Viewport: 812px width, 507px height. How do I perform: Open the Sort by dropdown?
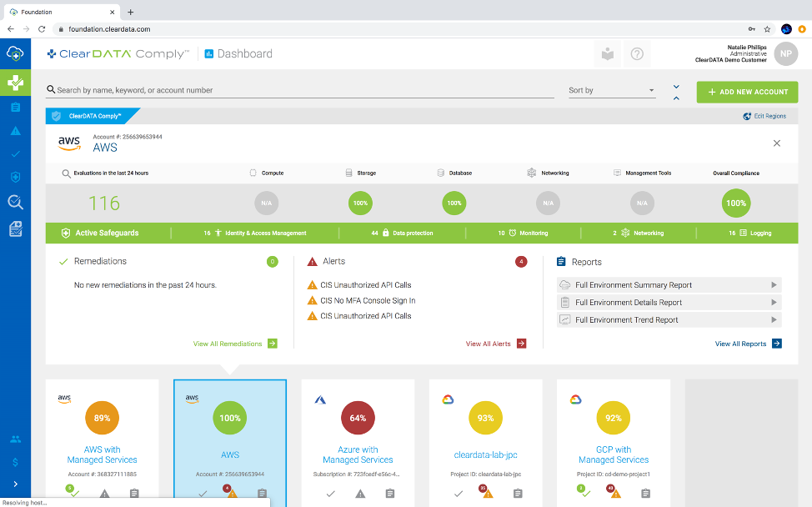pos(612,90)
